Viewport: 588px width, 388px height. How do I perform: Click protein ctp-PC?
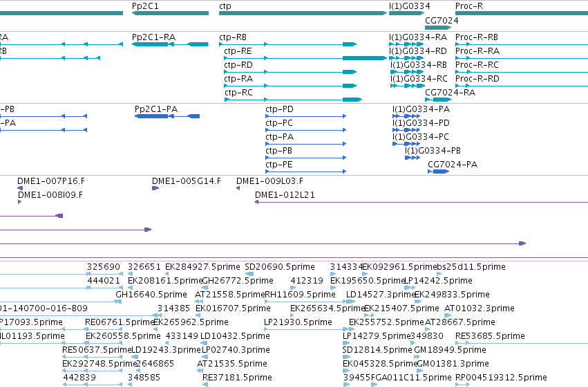[305, 130]
